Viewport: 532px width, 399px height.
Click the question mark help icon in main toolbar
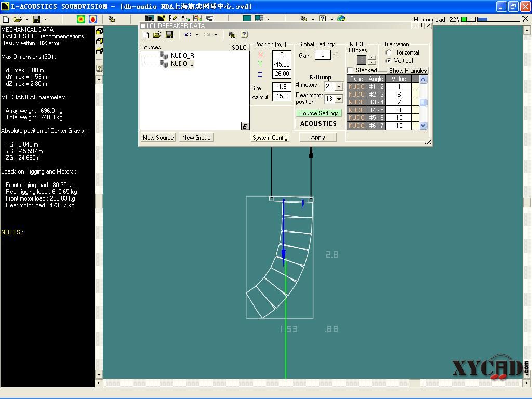pos(323,18)
